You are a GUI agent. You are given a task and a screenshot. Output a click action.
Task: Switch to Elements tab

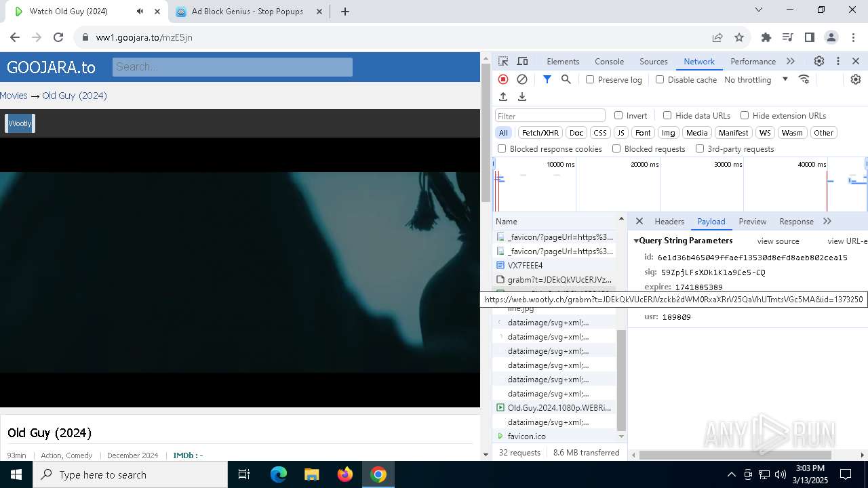point(563,61)
